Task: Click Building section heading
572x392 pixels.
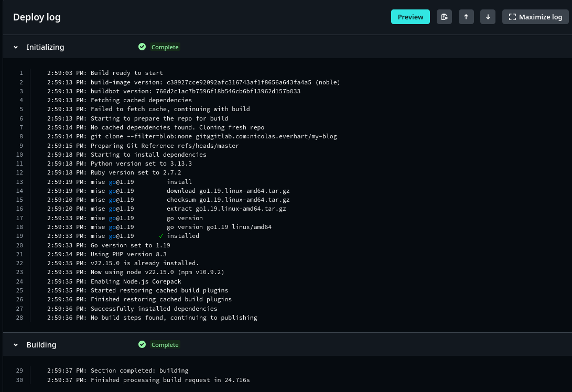Action: click(41, 345)
